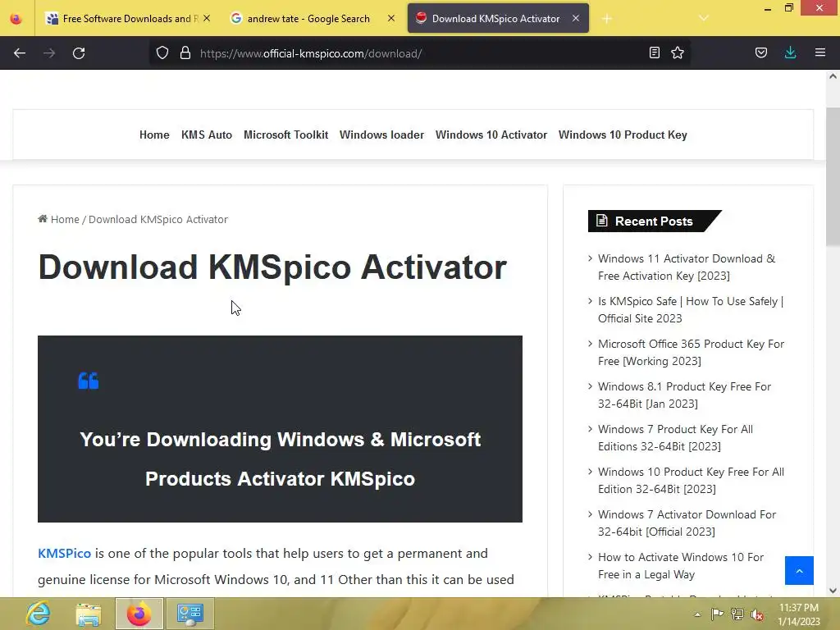The height and width of the screenshot is (630, 840).
Task: Open Windows 10 Product Key Free post
Action: click(691, 481)
